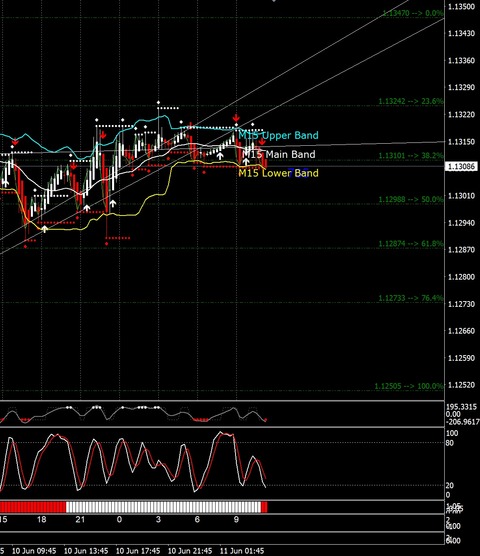This screenshot has height=556, width=480.
Task: Click 1.13430 on the price axis
Action: (461, 33)
